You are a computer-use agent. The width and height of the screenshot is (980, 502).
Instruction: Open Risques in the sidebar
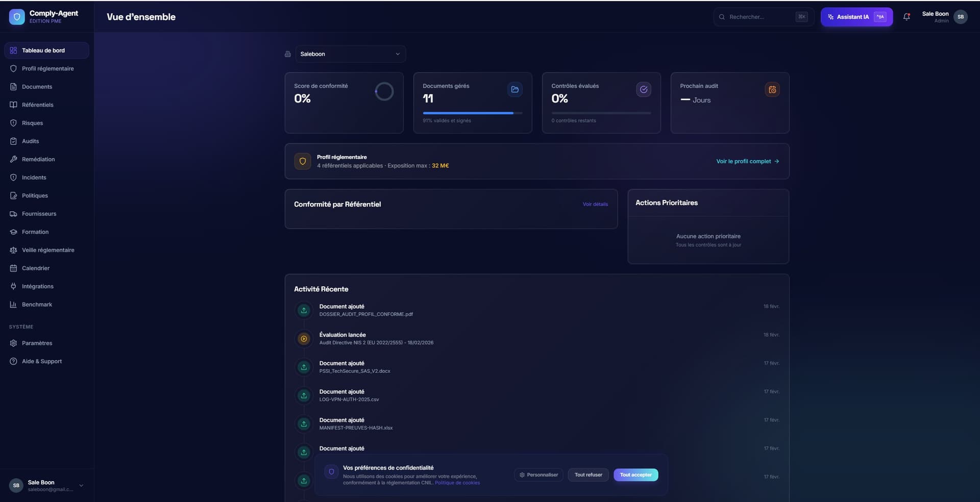pos(32,123)
